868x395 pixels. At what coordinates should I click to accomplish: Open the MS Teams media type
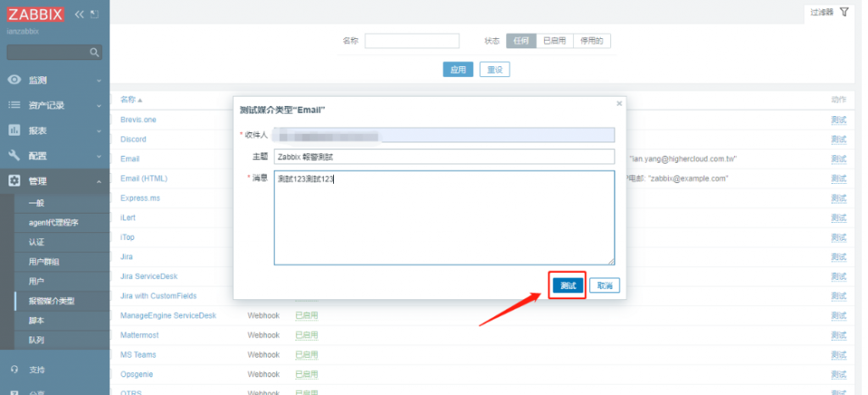click(138, 354)
